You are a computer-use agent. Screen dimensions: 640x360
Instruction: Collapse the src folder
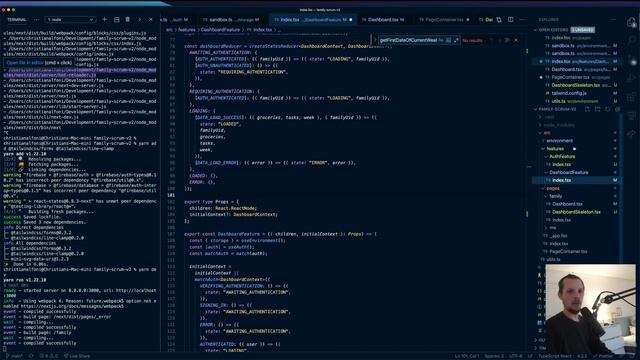coord(577,133)
